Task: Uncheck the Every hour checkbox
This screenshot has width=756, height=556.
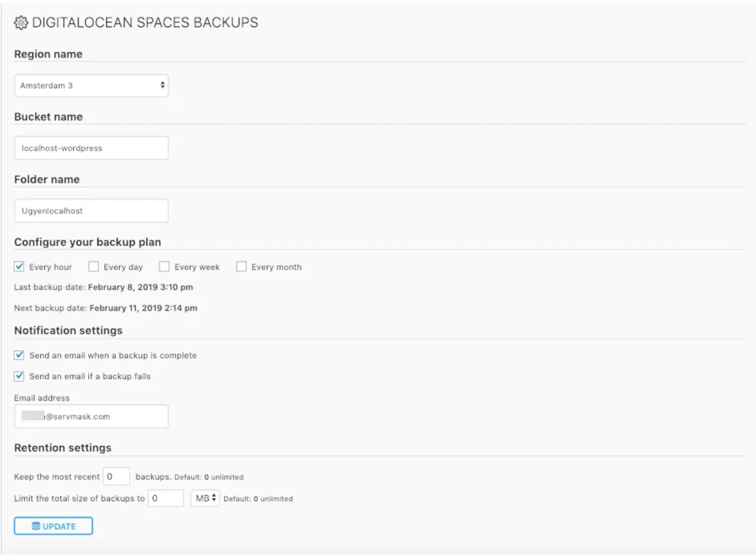Action: point(19,266)
